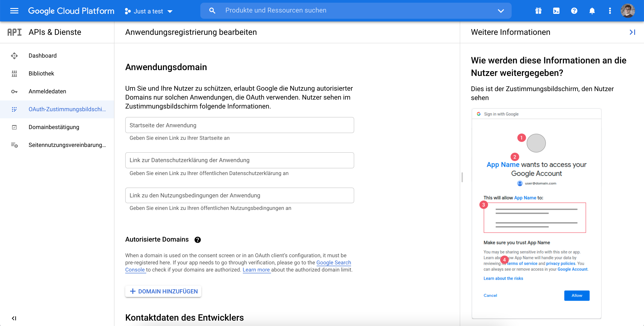The image size is (644, 326).
Task: Click the Startseite der Anwendung field
Action: point(239,125)
